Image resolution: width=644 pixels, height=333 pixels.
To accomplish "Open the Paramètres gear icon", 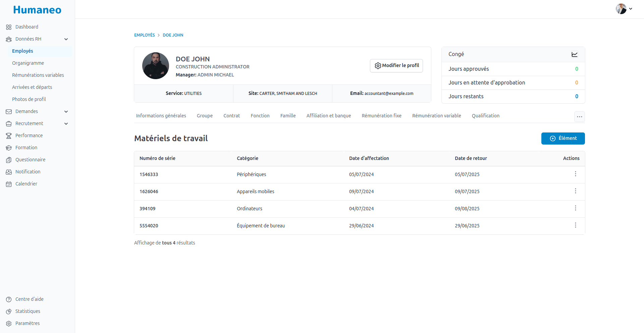I will (x=8, y=323).
